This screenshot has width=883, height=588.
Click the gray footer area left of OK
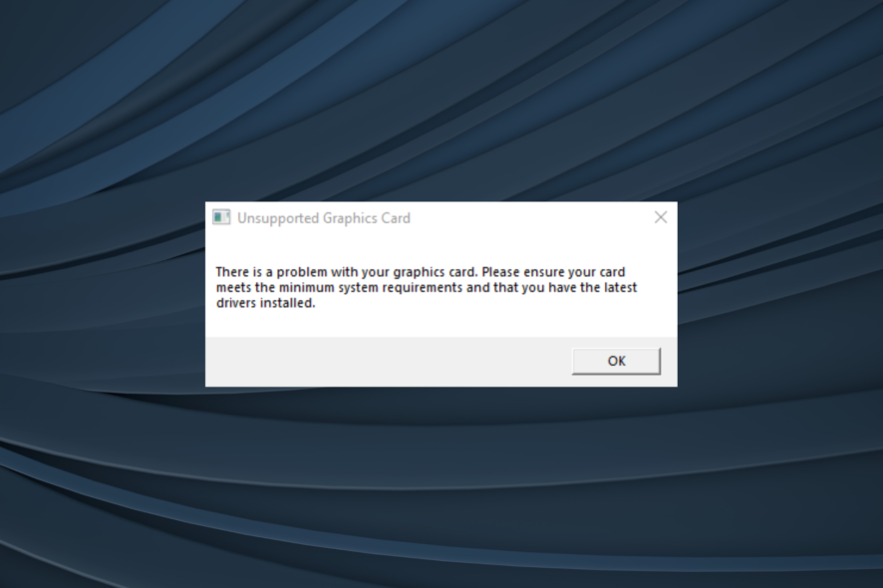coord(389,362)
